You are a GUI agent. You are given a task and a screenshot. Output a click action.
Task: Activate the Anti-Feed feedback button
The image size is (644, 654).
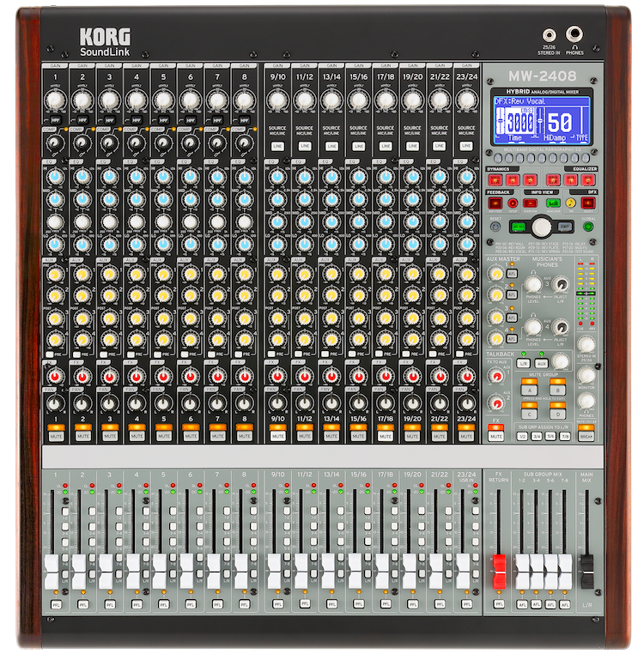tap(495, 203)
